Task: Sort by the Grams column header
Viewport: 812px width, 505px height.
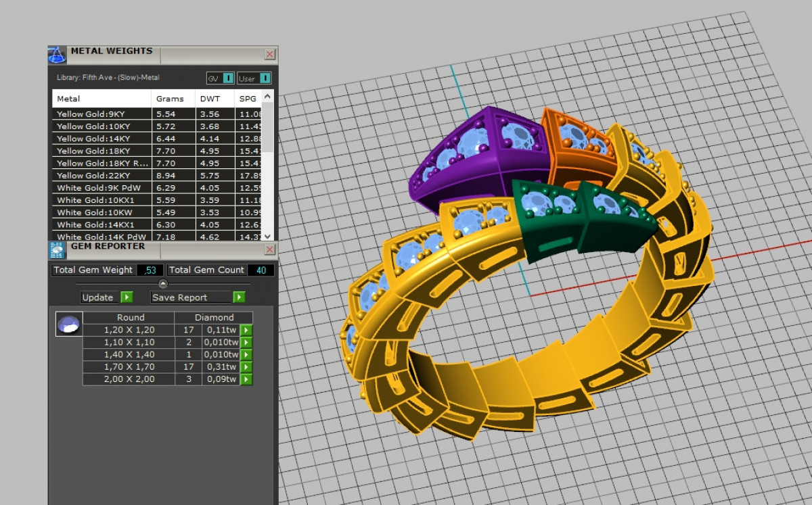Action: pos(170,99)
